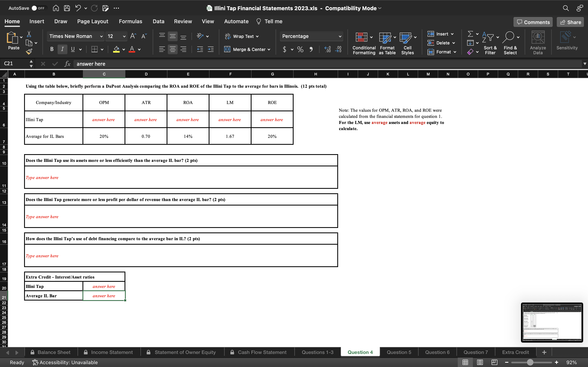Toggle AutoSave on
The height and width of the screenshot is (367, 588).
pos(38,8)
